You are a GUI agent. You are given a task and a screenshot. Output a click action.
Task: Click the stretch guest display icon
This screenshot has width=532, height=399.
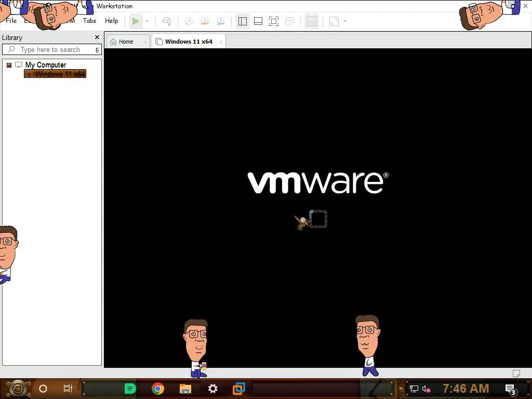tap(334, 21)
